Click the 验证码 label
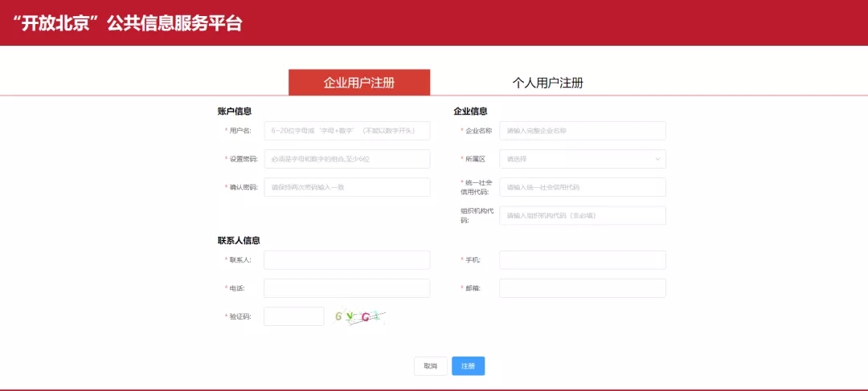The height and width of the screenshot is (391, 868). 240,317
